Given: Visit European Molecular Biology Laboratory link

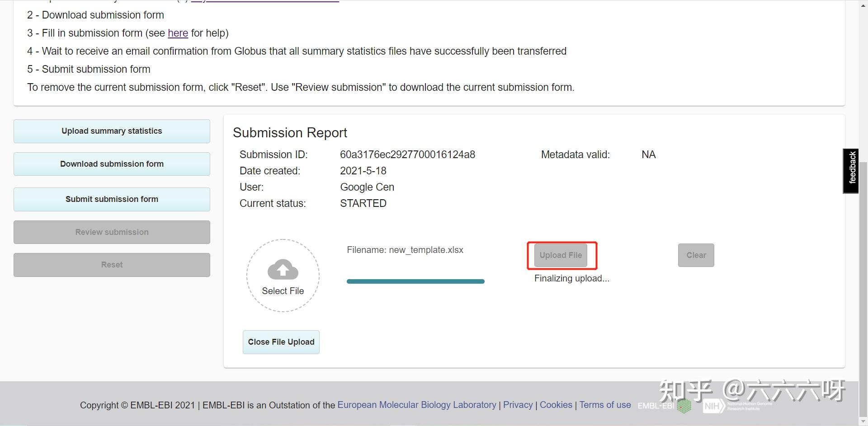Looking at the screenshot, I should click(416, 405).
